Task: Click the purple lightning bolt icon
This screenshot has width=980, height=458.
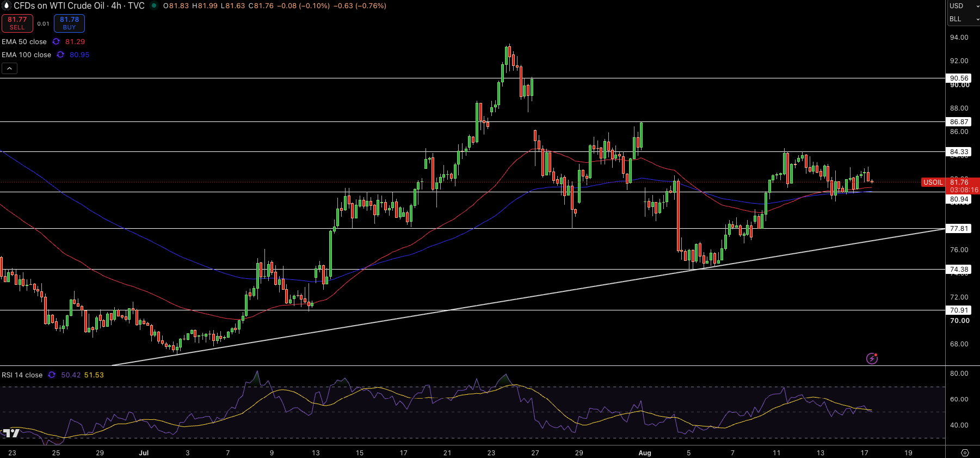Action: [x=872, y=358]
